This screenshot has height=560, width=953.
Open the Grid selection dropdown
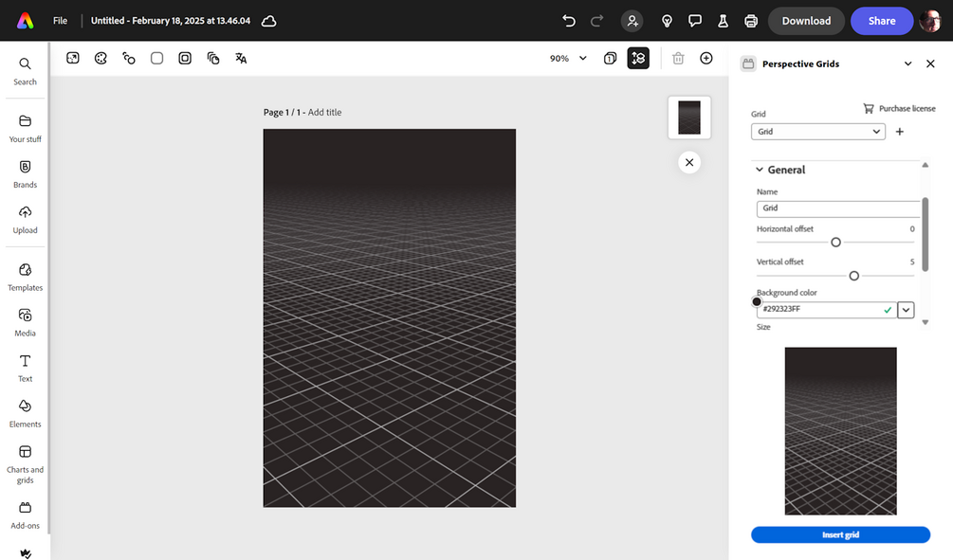[817, 131]
